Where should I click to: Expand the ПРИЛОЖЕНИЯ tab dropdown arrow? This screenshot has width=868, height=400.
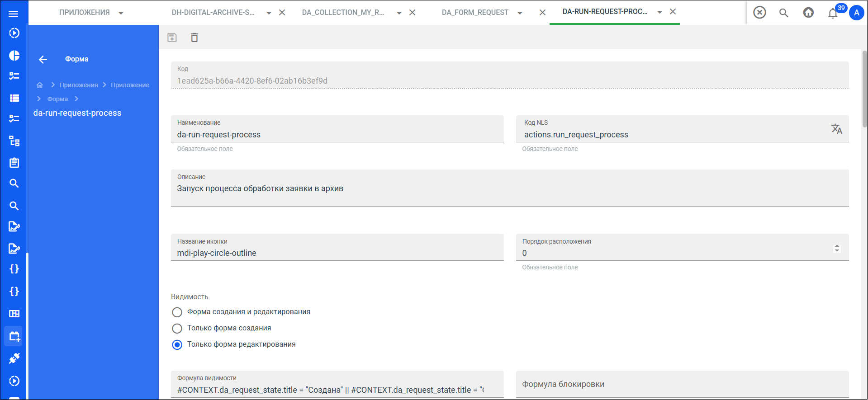[x=121, y=13]
